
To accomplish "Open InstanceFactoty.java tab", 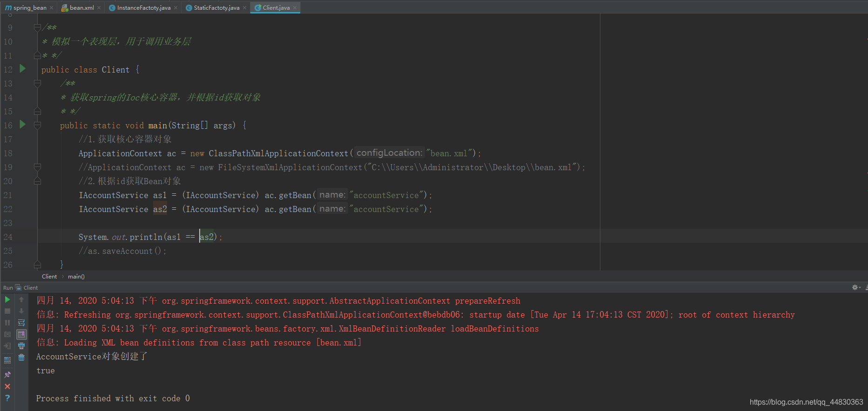I will (143, 7).
